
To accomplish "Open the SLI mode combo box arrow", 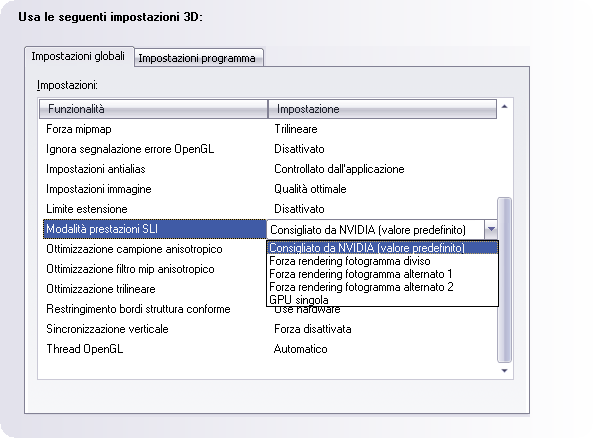I will pos(491,229).
